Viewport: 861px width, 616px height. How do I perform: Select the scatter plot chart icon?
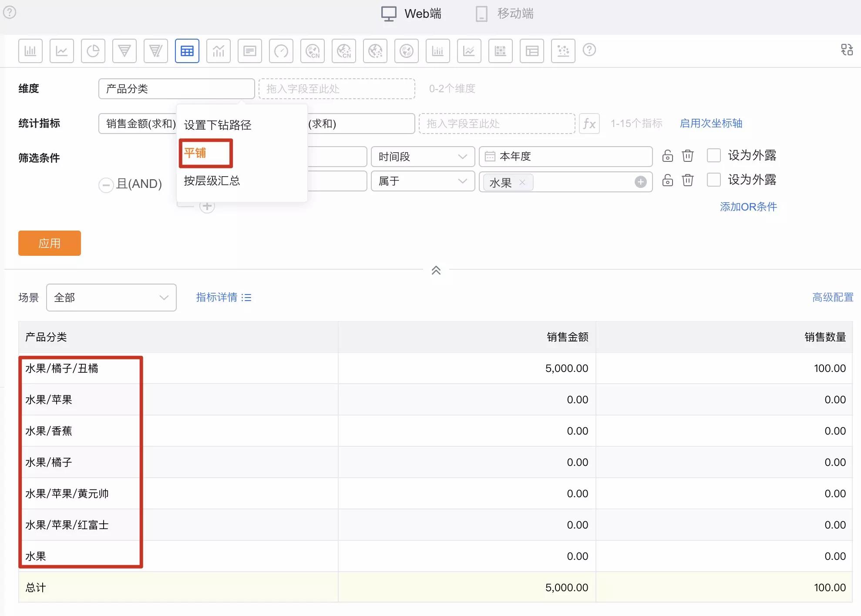click(563, 51)
